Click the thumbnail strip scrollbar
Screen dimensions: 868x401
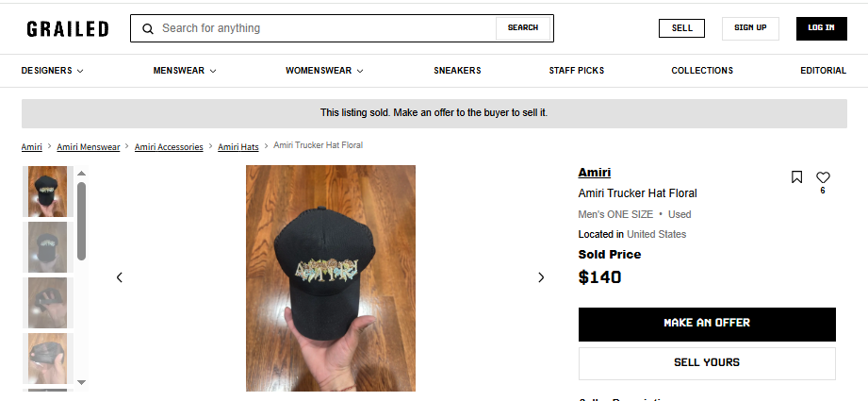81,222
